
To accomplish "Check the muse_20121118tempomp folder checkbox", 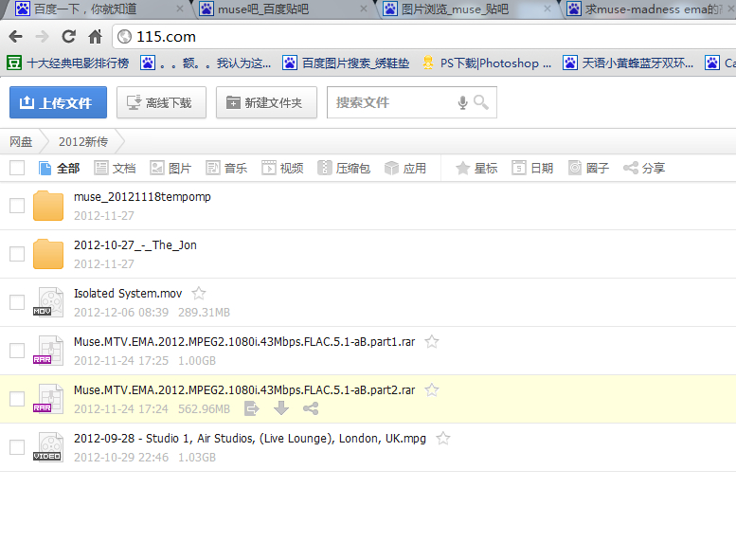I will pyautogui.click(x=17, y=205).
